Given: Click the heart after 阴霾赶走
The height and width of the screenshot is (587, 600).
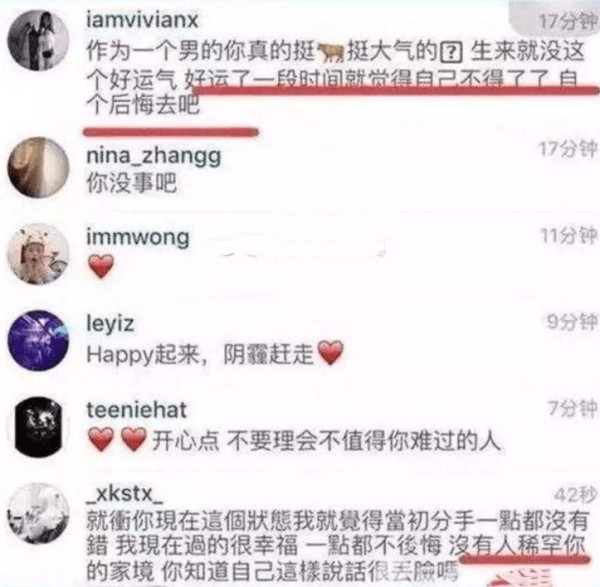Looking at the screenshot, I should 331,353.
